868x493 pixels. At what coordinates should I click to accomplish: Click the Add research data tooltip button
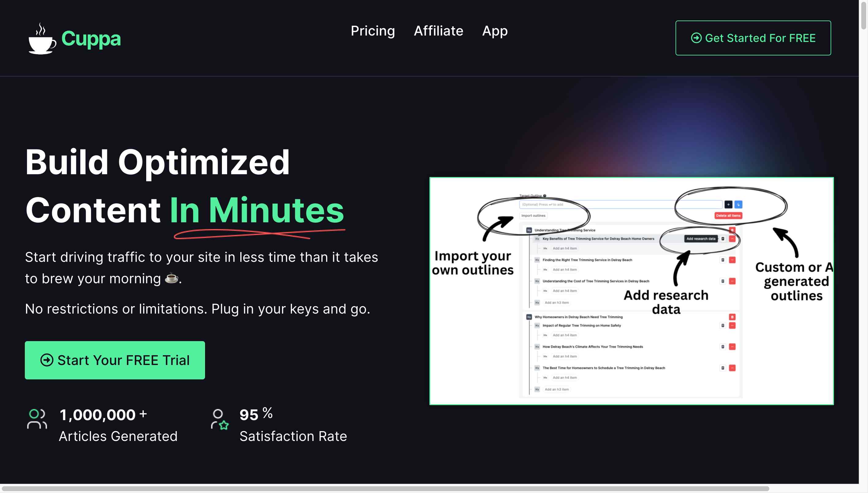tap(701, 239)
